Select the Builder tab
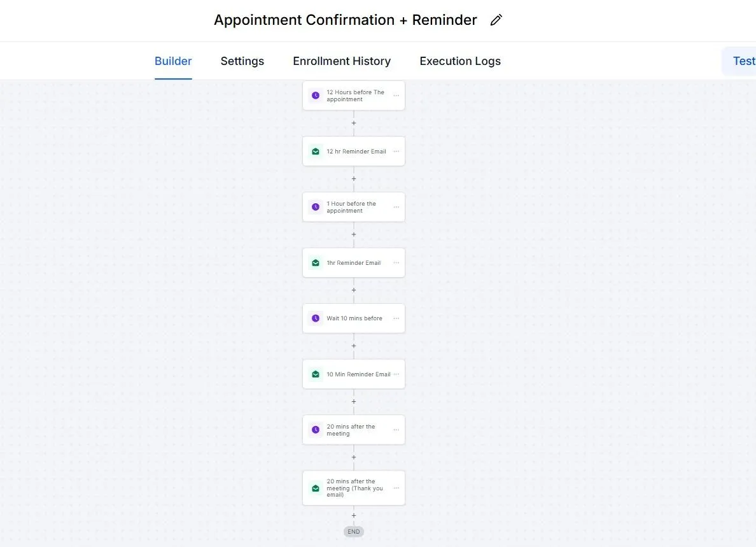This screenshot has width=756, height=547. click(x=173, y=61)
